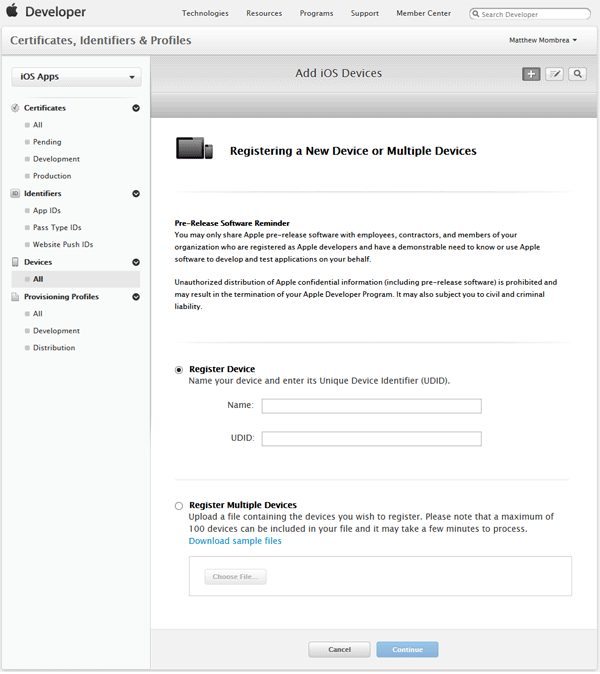The width and height of the screenshot is (600, 674).
Task: Focus the device Name input field
Action: 371,406
